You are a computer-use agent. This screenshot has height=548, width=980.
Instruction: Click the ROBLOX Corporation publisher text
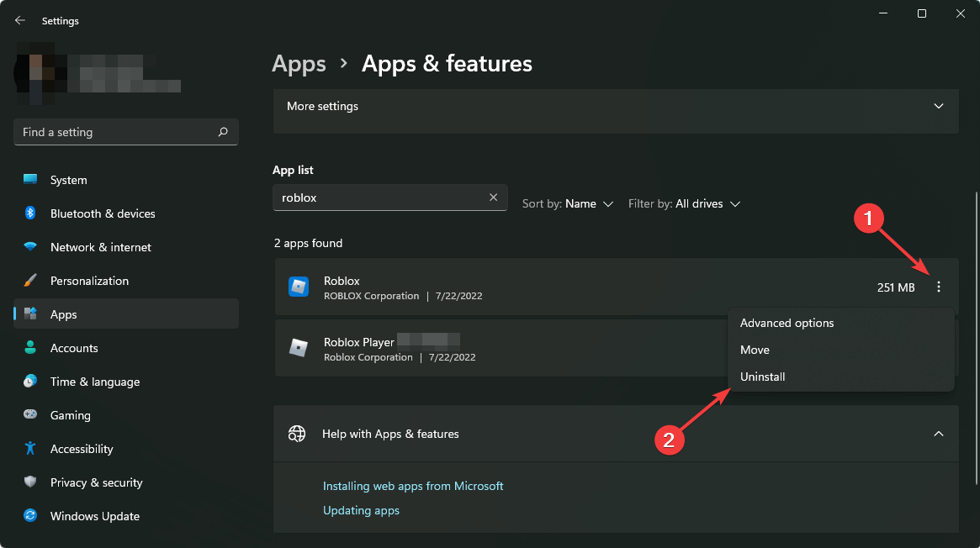point(371,296)
